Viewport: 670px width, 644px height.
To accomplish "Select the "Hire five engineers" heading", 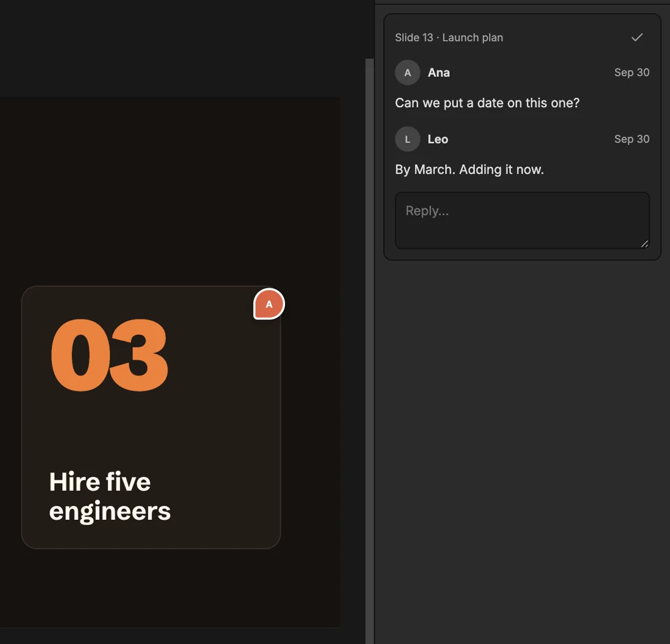I will tap(110, 496).
